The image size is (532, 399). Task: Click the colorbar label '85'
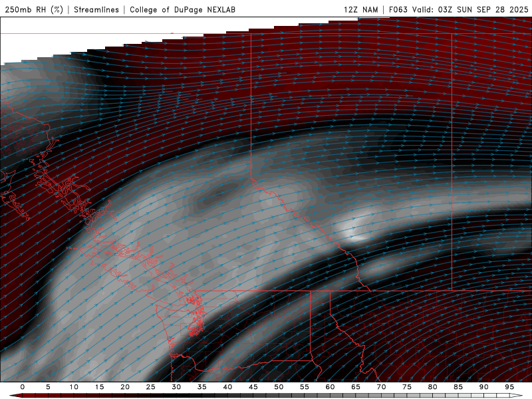click(x=458, y=387)
